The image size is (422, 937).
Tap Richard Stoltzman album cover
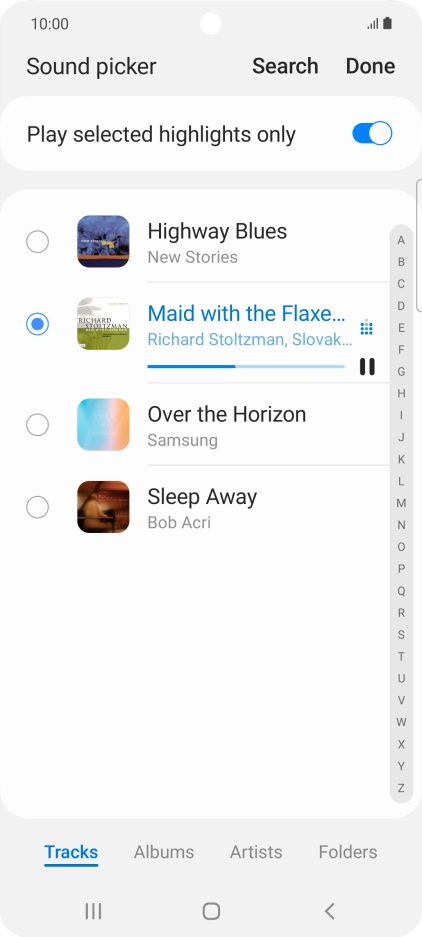(103, 324)
